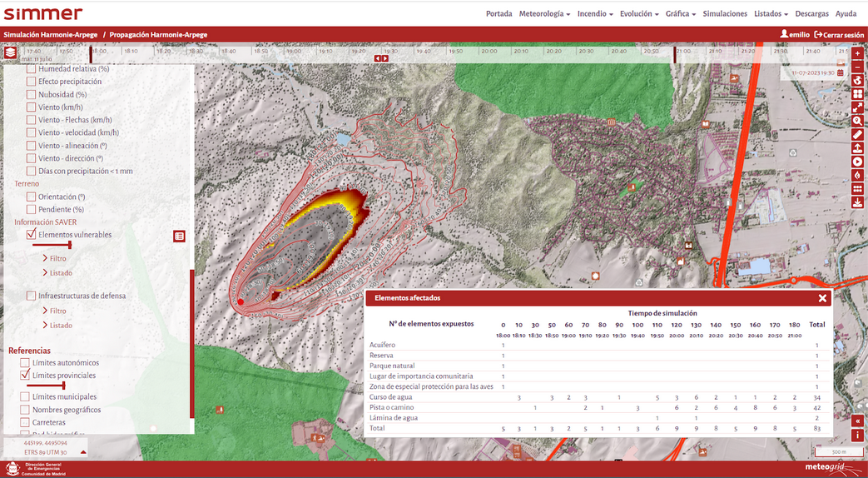Zoom out with the minus button
Screen dimensions: 868x478
pos(857,67)
